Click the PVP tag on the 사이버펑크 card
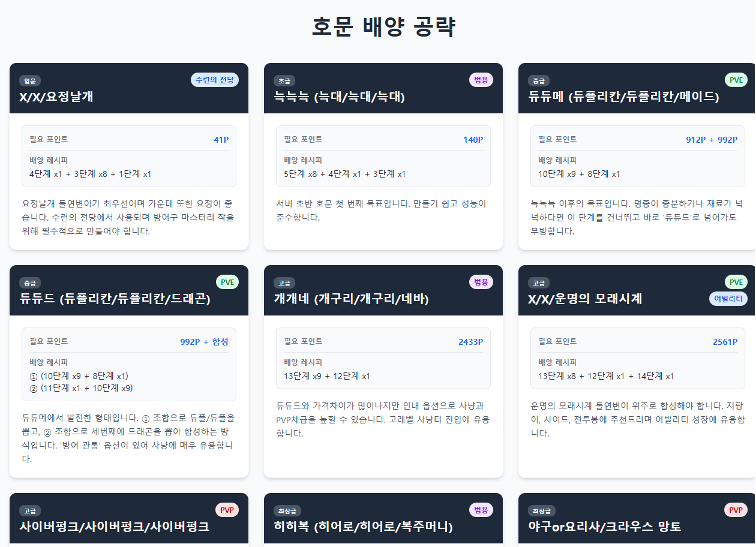 pyautogui.click(x=227, y=510)
